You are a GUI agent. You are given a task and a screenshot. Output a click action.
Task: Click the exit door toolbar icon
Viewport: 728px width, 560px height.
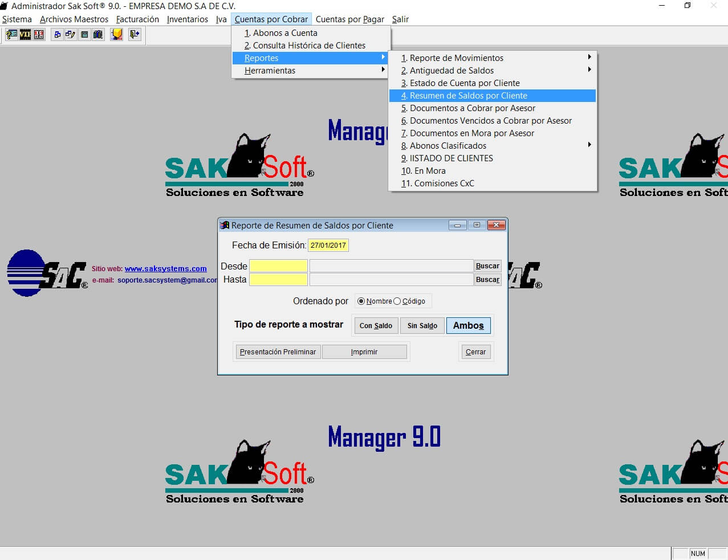click(135, 35)
